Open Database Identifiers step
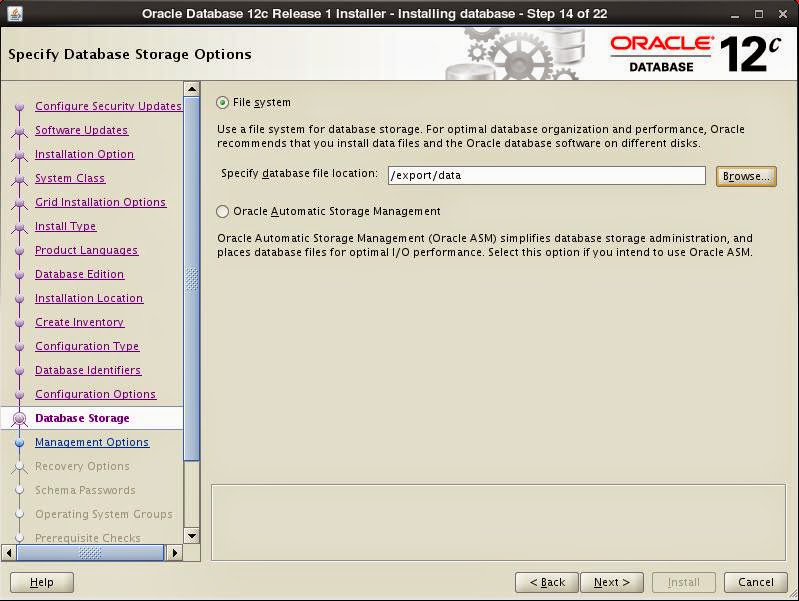 [88, 370]
